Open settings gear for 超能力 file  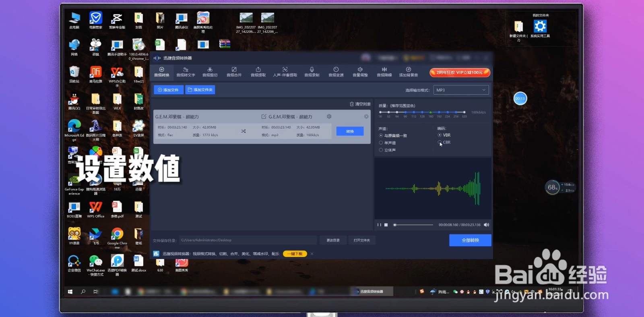point(329,116)
